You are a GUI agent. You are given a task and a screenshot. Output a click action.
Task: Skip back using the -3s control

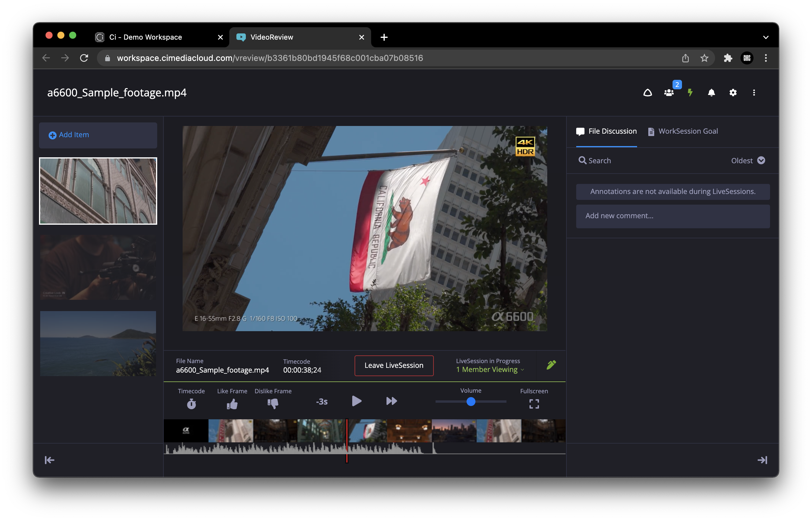[321, 402]
